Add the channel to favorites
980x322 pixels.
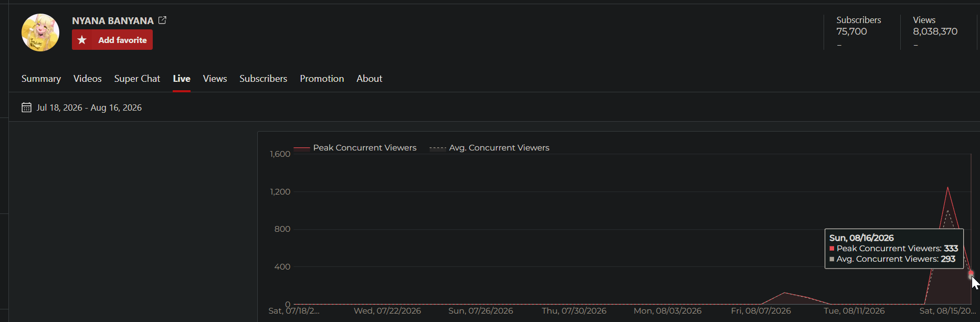(x=112, y=40)
